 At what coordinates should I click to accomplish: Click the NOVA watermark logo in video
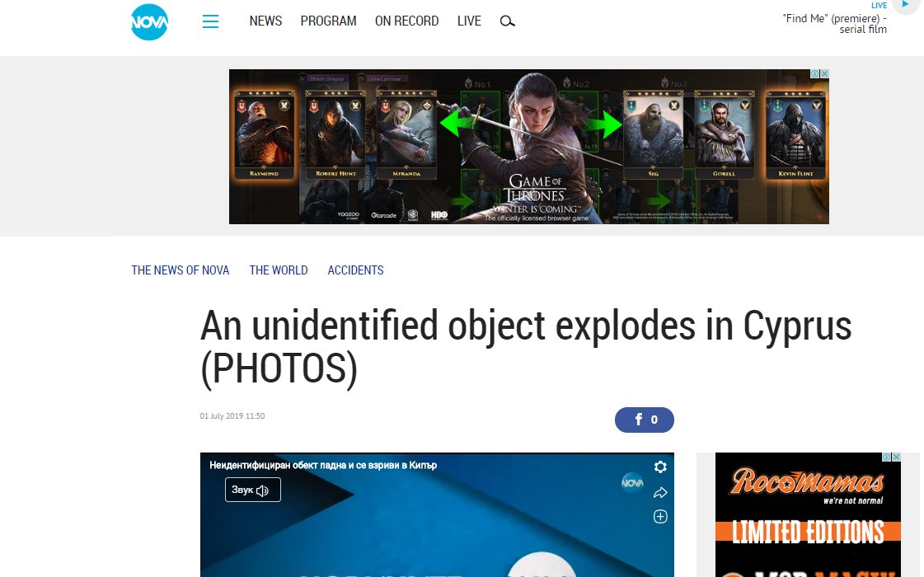click(x=632, y=483)
